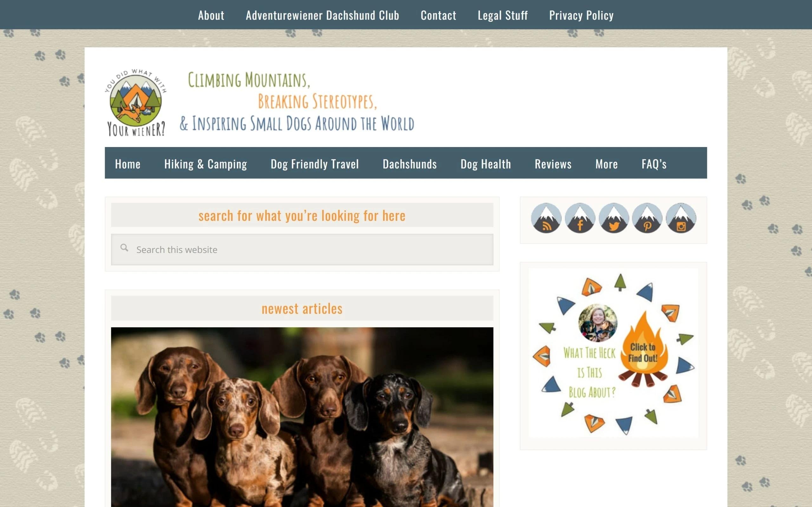Open the Privacy Policy link
The width and height of the screenshot is (812, 507).
(581, 15)
